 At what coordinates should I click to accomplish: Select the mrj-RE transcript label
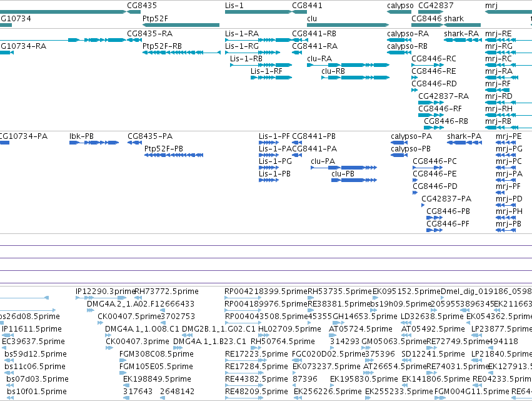(498, 34)
